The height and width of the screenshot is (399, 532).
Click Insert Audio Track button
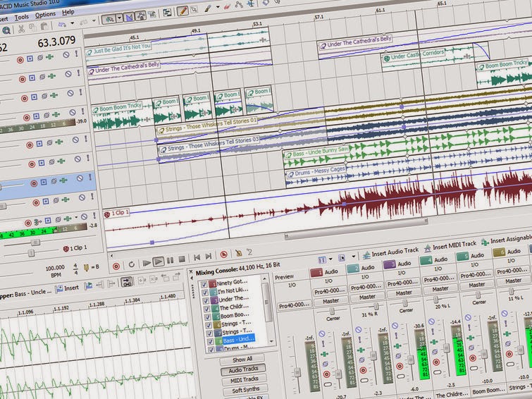(391, 252)
